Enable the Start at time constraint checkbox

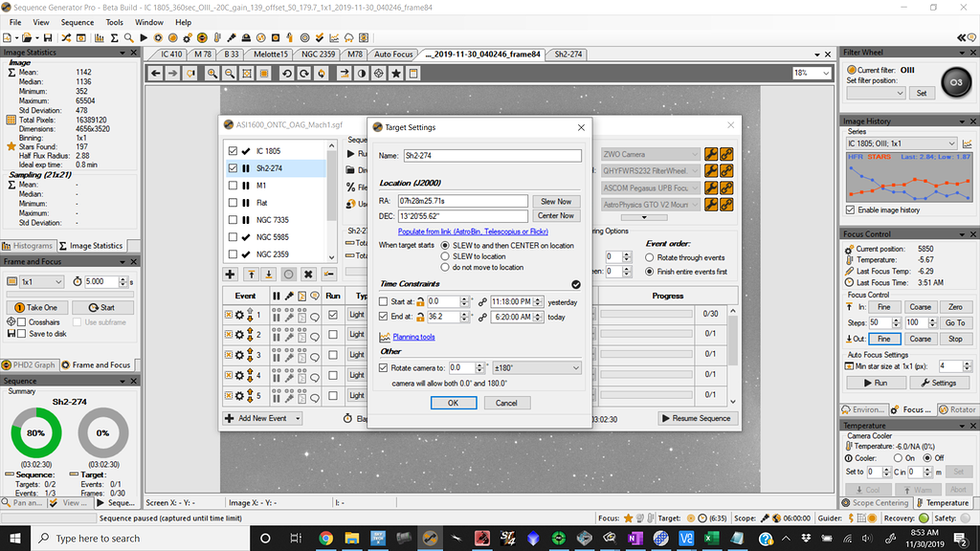(384, 301)
